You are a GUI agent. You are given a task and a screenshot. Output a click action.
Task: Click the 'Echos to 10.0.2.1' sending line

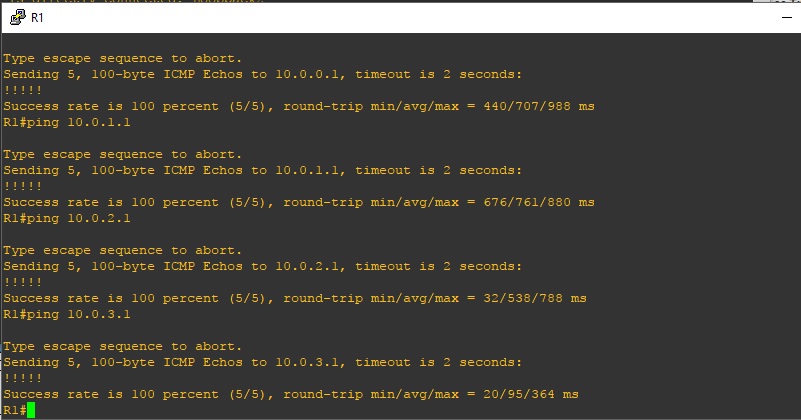click(x=263, y=267)
